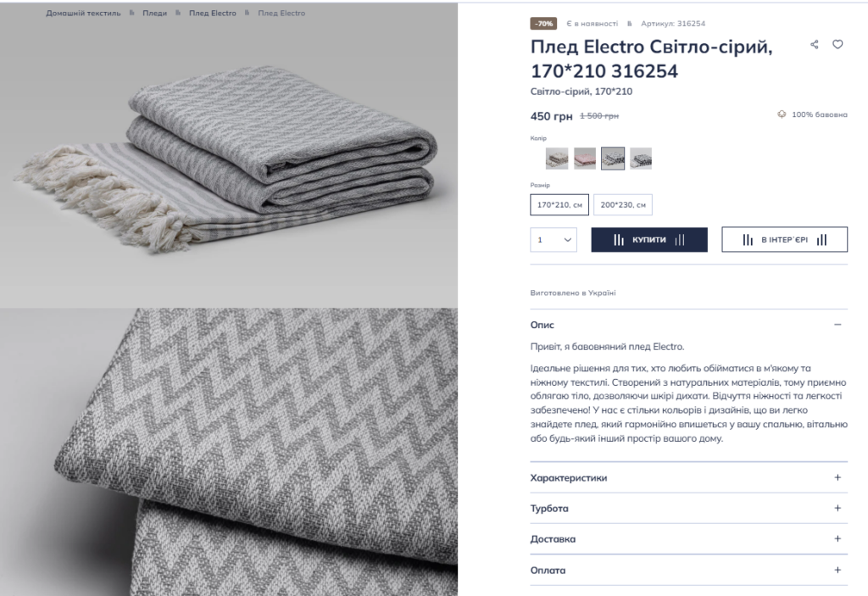Open the folded plaid main product image
Viewport: 868px width, 596px height.
[x=229, y=155]
